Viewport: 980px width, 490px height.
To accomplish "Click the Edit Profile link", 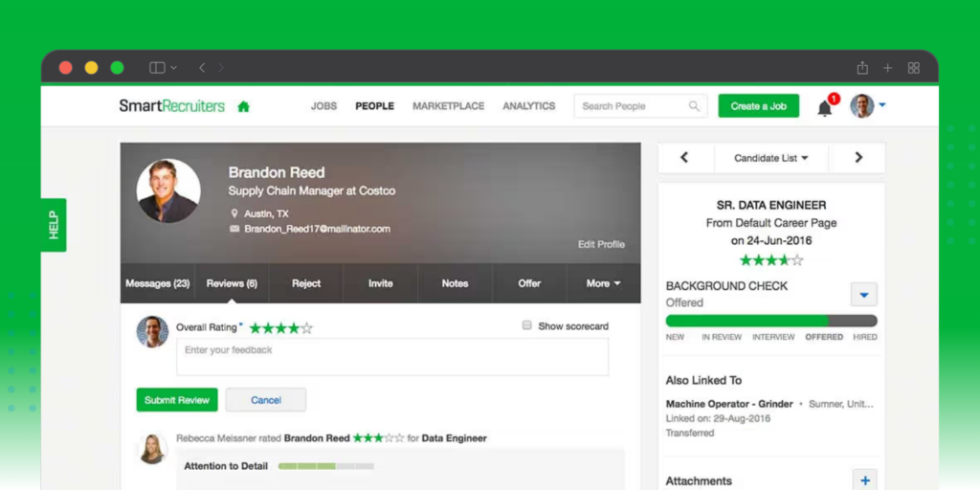I will pyautogui.click(x=601, y=244).
